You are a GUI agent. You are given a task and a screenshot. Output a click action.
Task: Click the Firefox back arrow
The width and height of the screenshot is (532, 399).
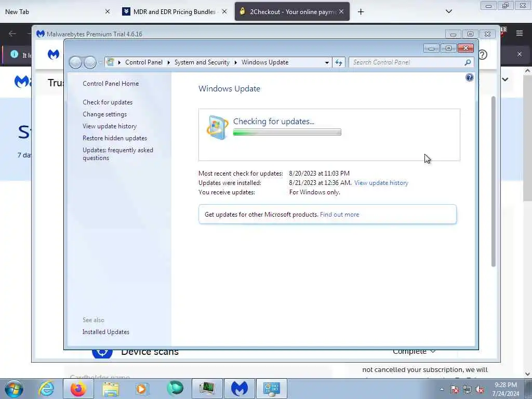[x=12, y=33]
